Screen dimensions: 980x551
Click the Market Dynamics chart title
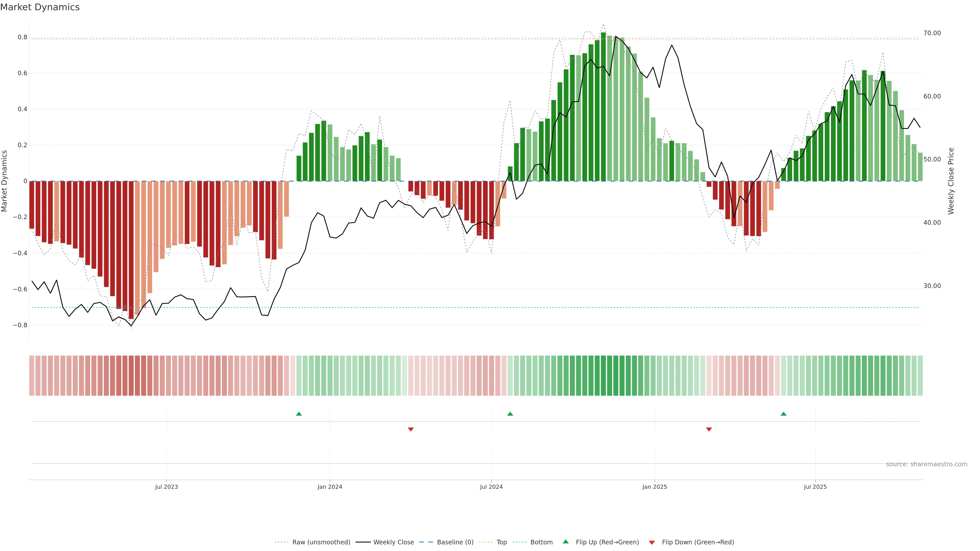40,7
